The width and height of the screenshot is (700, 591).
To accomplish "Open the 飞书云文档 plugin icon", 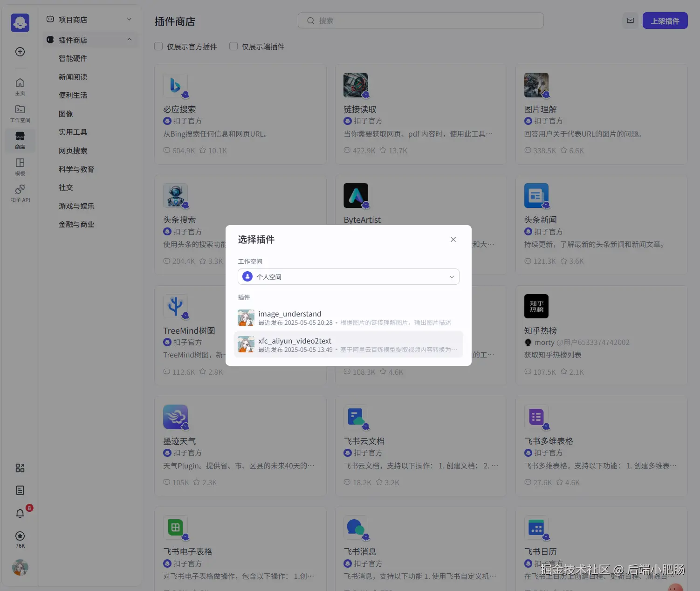I will pos(356,417).
